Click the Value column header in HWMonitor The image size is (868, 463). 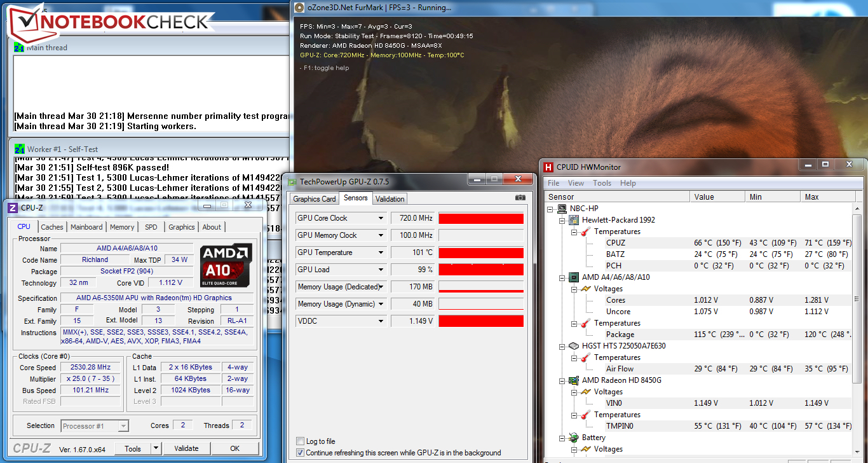coord(718,197)
